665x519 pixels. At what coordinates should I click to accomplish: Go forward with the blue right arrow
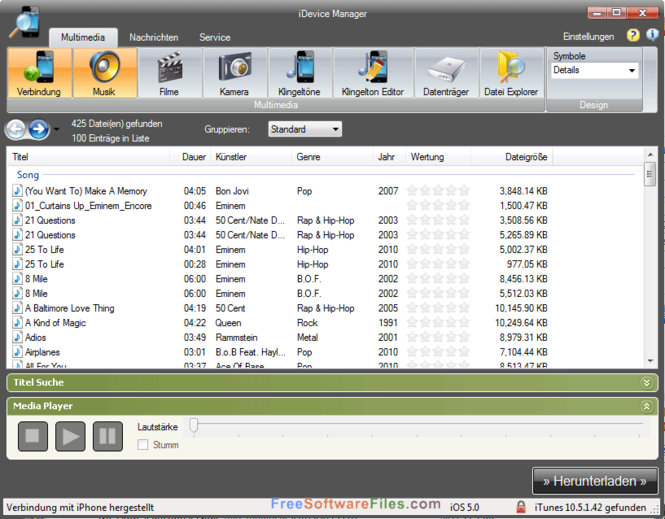(39, 129)
